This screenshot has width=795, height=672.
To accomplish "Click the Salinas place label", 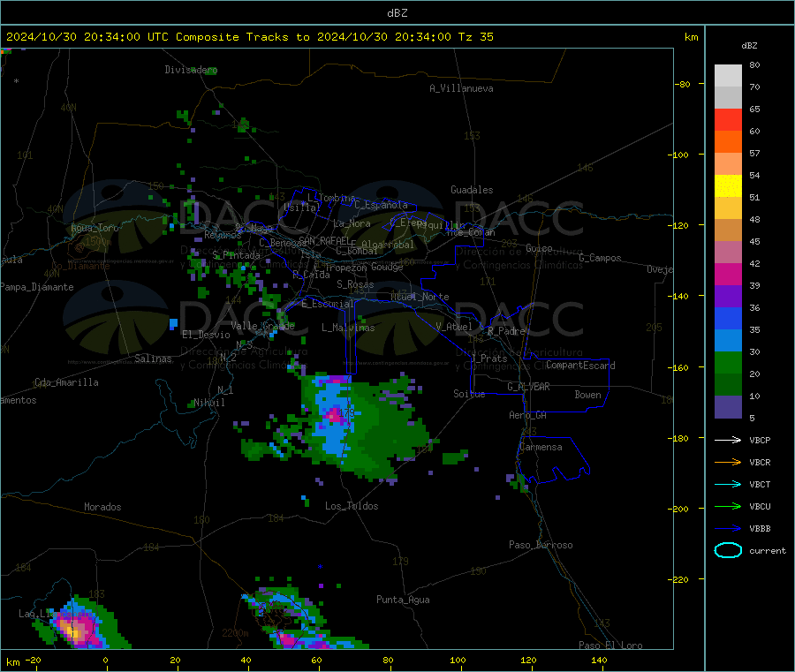I will click(153, 359).
